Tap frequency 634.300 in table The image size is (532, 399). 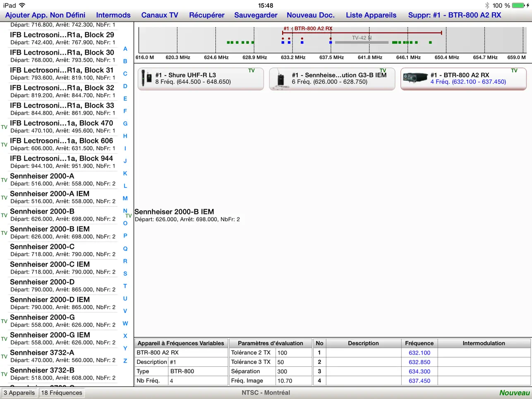click(x=419, y=371)
